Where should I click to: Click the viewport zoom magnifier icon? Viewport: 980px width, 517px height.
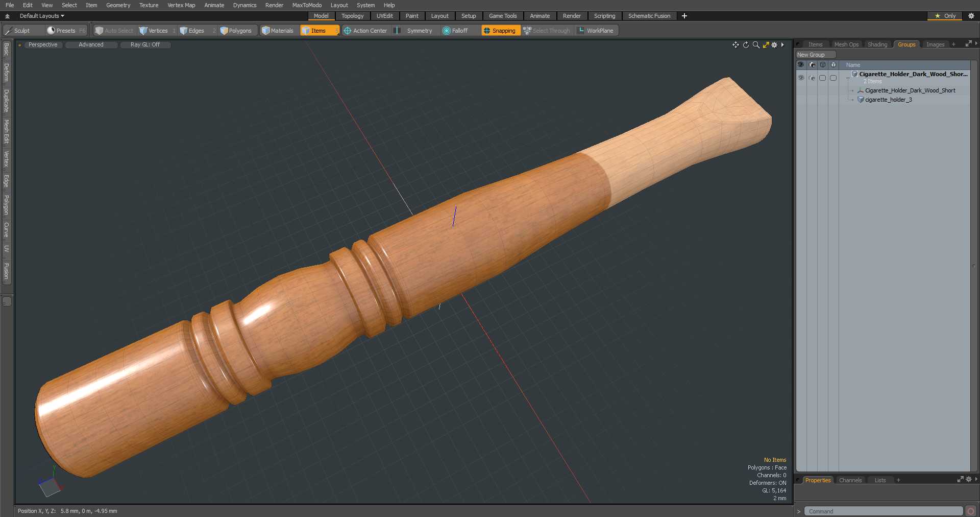(x=756, y=45)
